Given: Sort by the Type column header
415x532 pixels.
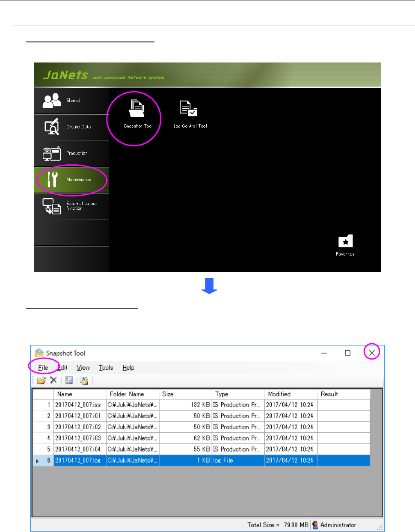Looking at the screenshot, I should [x=238, y=394].
